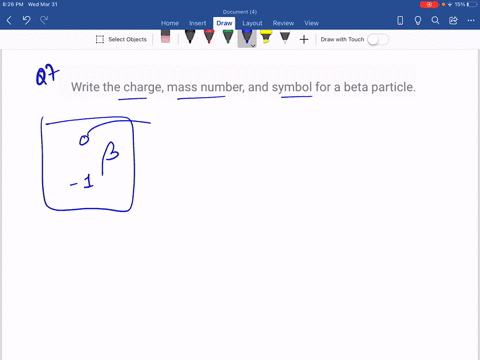This screenshot has width=480, height=360.
Task: Open mobile view phone icon
Action: [x=400, y=21]
